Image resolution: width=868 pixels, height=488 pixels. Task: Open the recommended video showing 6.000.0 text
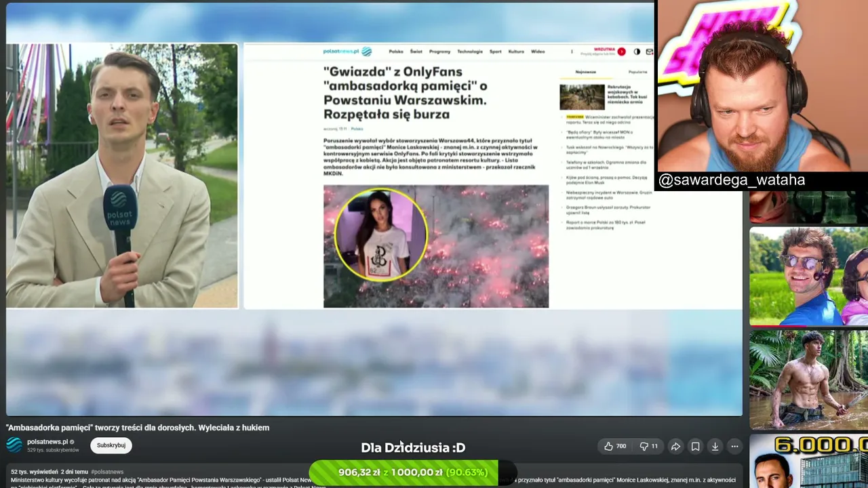(x=808, y=461)
